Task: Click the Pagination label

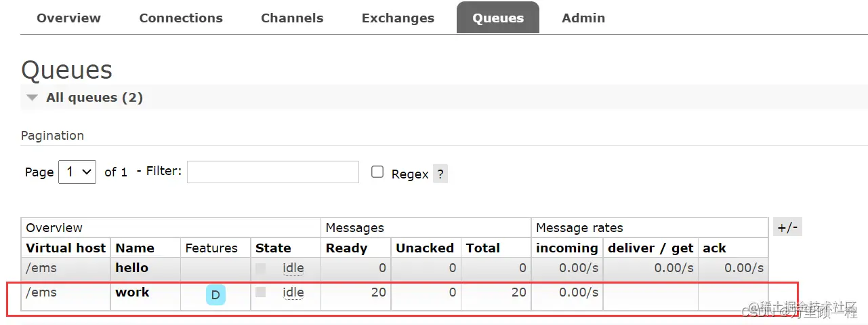Action: click(x=53, y=136)
